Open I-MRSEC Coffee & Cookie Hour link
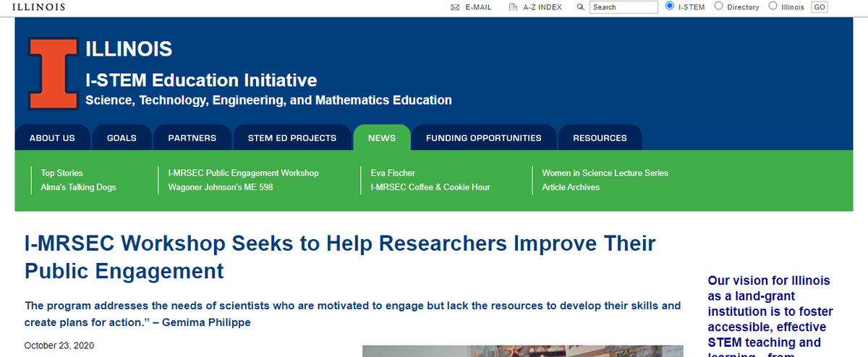 pyautogui.click(x=430, y=187)
